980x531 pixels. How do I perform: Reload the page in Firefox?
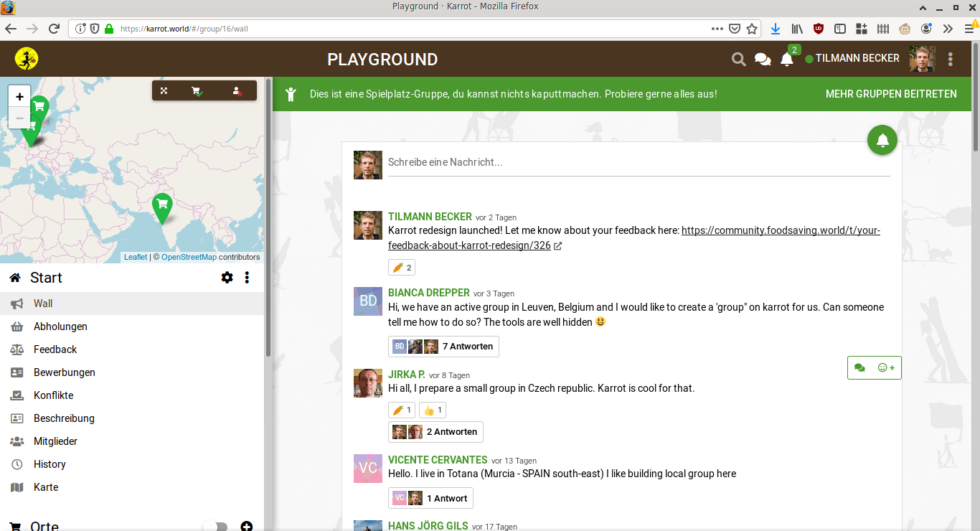[x=54, y=29]
